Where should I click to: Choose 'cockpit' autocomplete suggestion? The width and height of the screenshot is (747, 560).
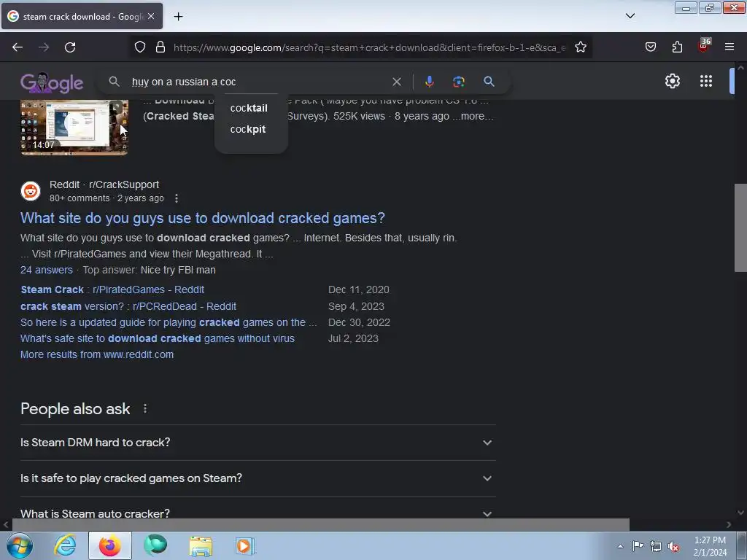click(x=248, y=130)
